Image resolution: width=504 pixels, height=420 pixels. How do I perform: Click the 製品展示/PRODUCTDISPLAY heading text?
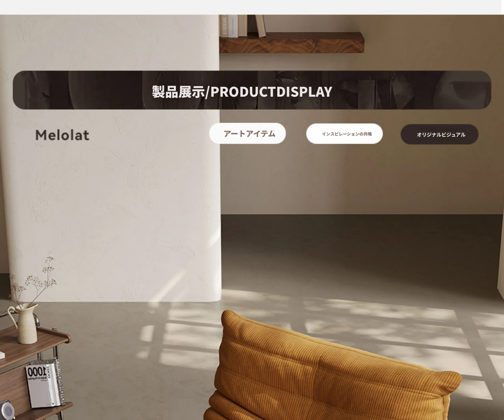pos(242,92)
